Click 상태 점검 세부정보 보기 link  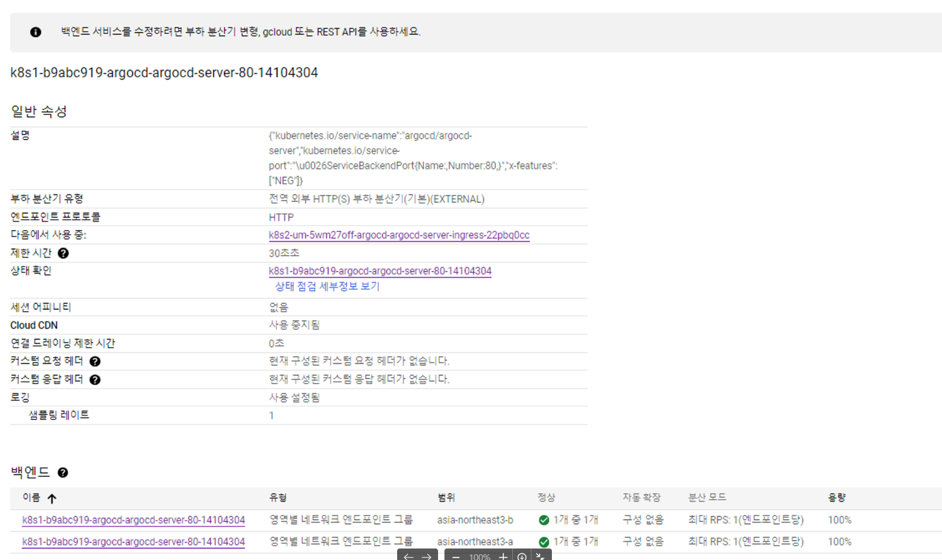tap(327, 286)
